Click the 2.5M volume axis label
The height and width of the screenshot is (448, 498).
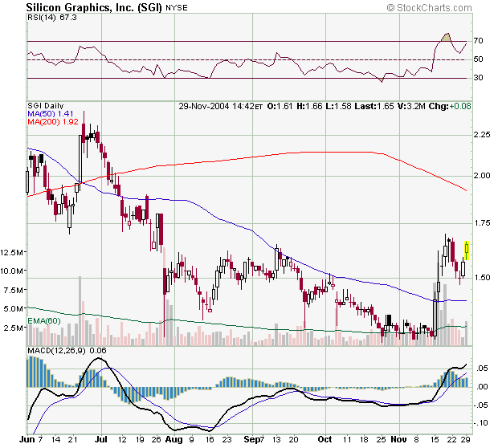[x=14, y=328]
